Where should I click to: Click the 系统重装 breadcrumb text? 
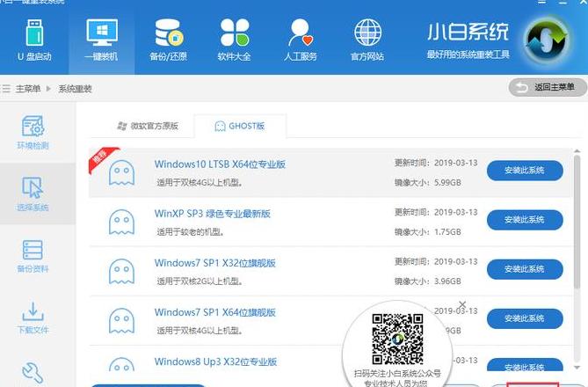coord(75,89)
